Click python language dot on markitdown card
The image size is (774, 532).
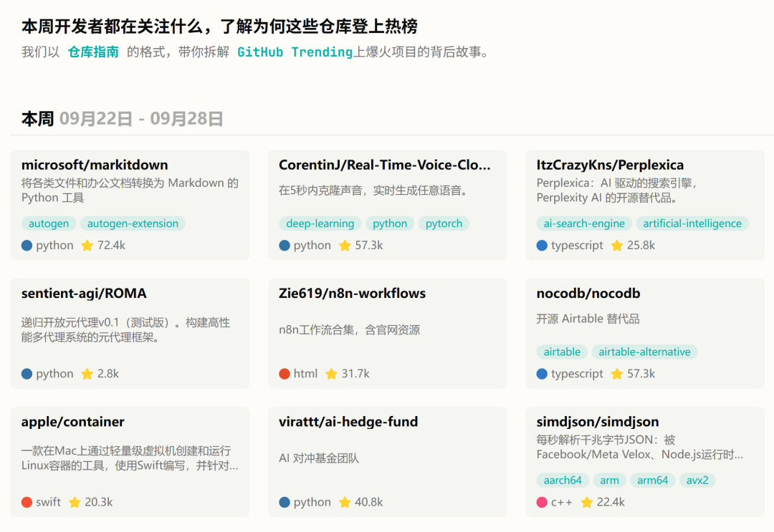pos(27,246)
